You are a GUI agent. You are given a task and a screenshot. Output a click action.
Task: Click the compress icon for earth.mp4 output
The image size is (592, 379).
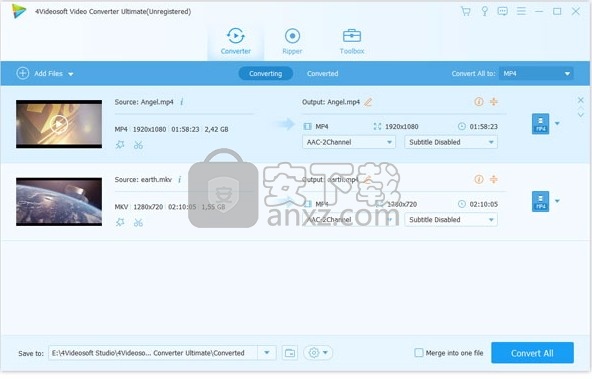[494, 179]
